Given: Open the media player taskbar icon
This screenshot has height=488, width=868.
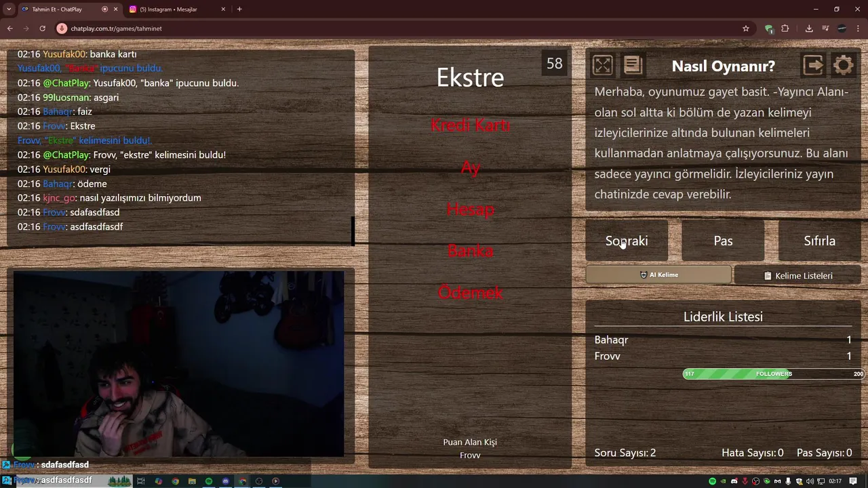Looking at the screenshot, I should coord(275,481).
